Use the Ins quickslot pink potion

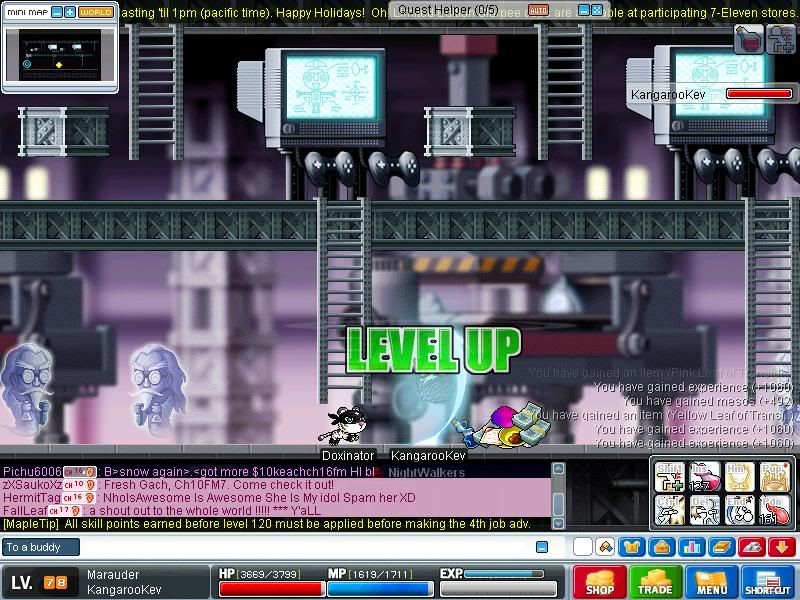[705, 477]
